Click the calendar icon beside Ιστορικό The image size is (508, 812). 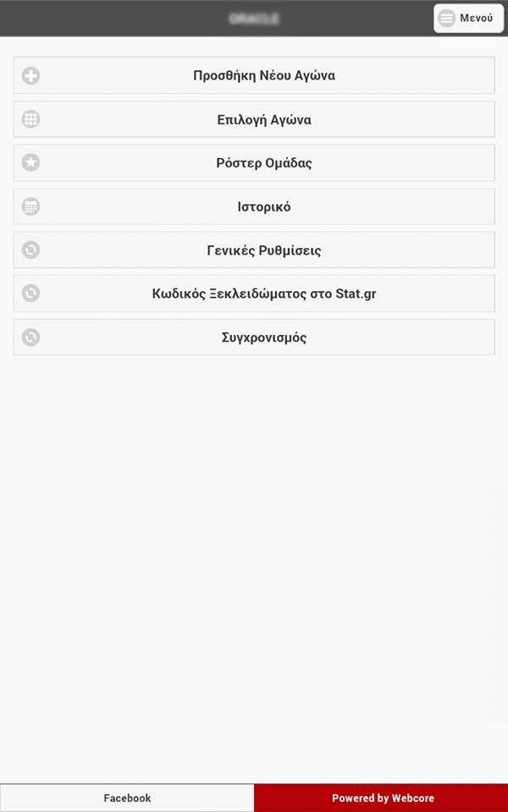point(30,206)
